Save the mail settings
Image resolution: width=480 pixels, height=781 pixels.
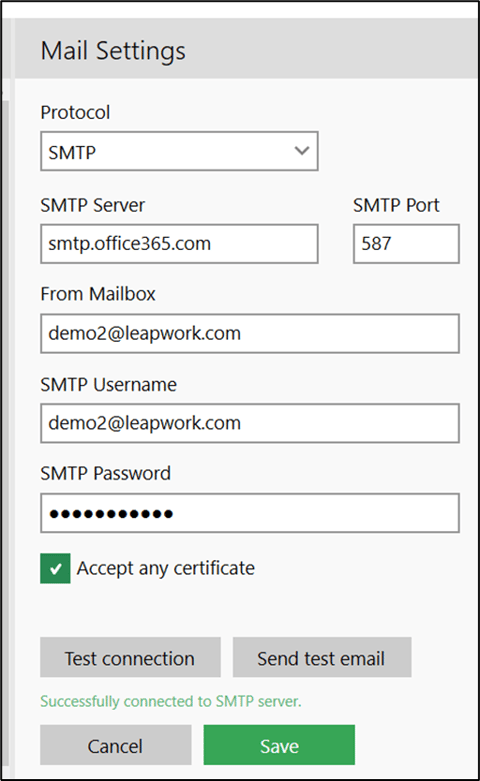click(279, 745)
